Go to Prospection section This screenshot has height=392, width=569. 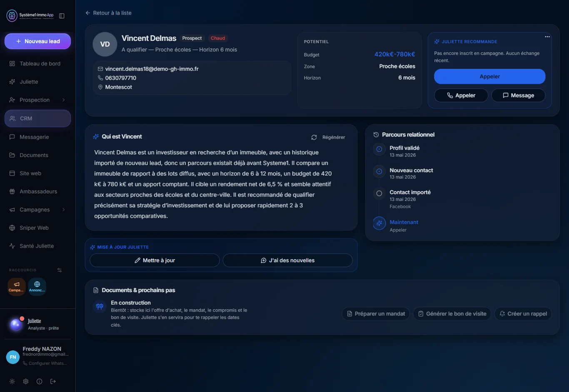(x=35, y=100)
